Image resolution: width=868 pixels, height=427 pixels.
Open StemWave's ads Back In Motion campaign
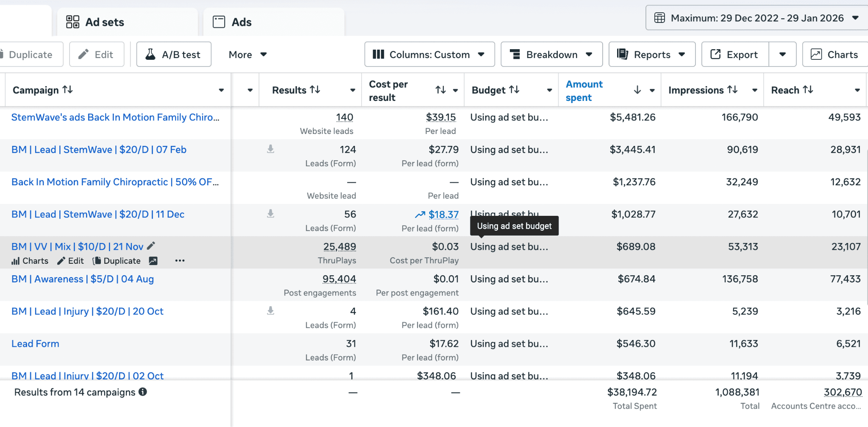click(x=115, y=117)
